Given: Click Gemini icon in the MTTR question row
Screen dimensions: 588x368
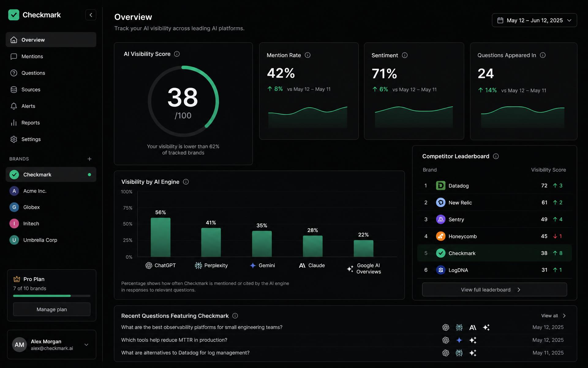Looking at the screenshot, I should click(459, 340).
